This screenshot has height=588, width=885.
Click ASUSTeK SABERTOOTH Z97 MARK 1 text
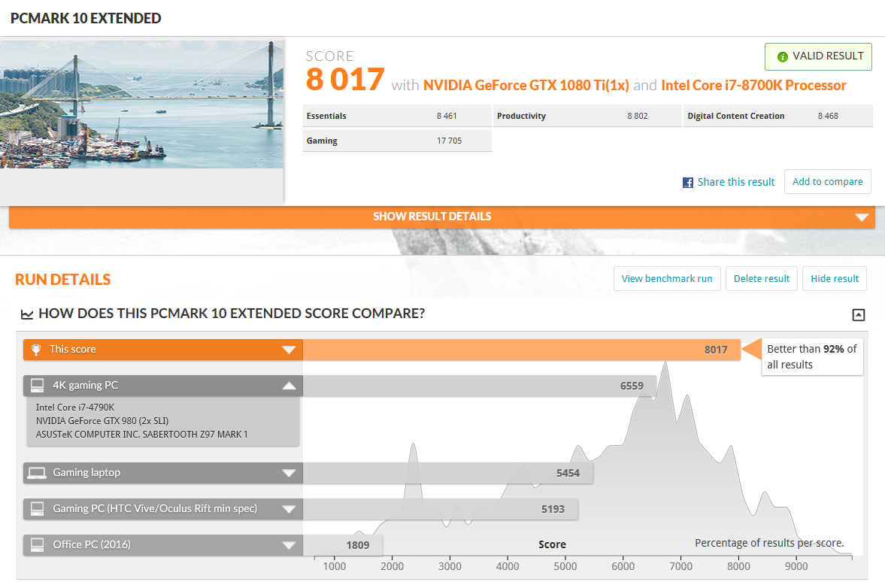tap(141, 435)
